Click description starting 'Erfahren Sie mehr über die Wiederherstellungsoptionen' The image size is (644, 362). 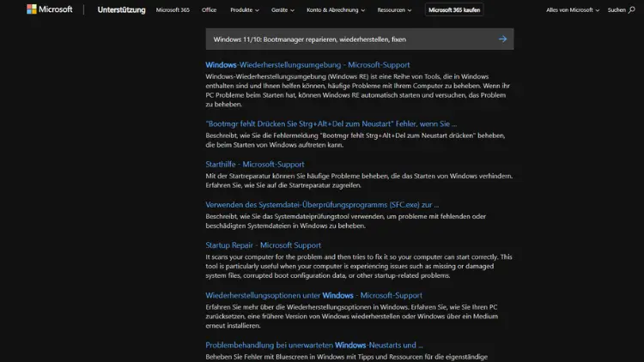point(351,316)
